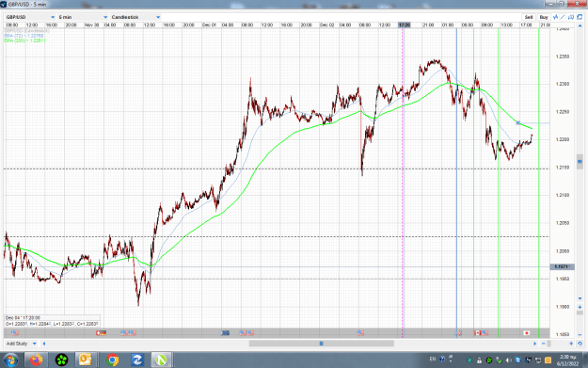Viewport: 588px width, 368px height.
Task: Click the time zoom slider
Action: pyautogui.click(x=549, y=344)
